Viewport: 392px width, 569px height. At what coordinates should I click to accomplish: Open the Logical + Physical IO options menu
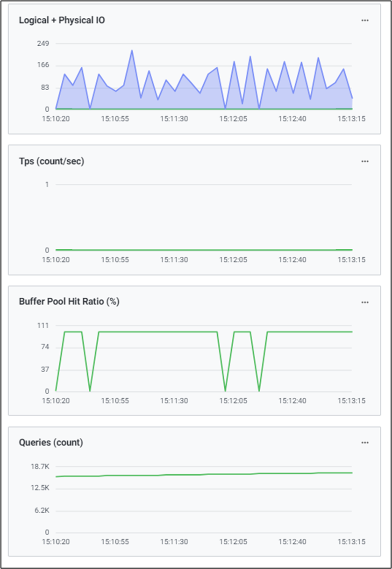365,21
